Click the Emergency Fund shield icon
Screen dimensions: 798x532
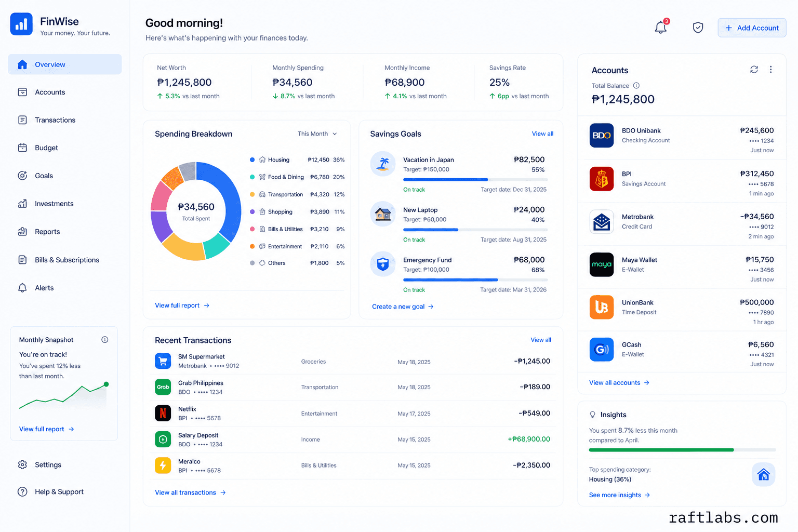pos(383,264)
